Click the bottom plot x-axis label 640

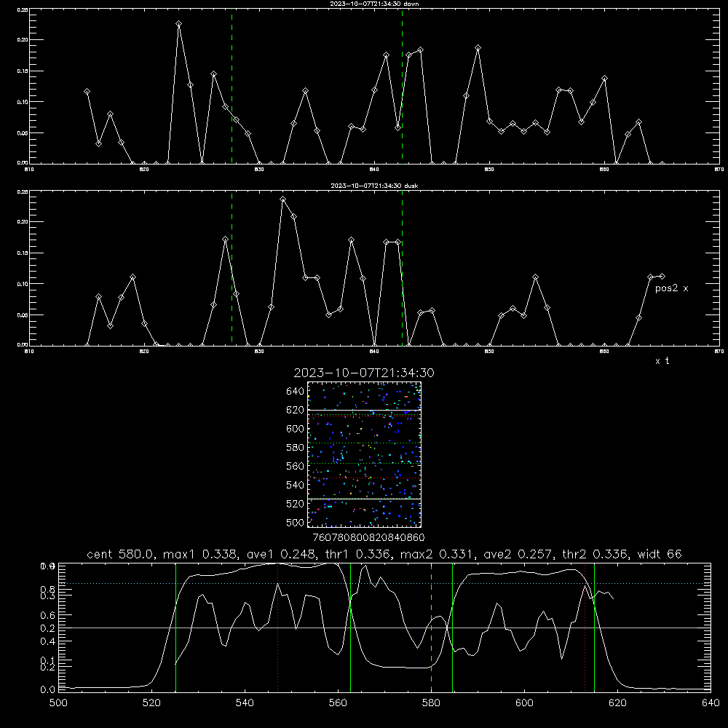point(711,703)
